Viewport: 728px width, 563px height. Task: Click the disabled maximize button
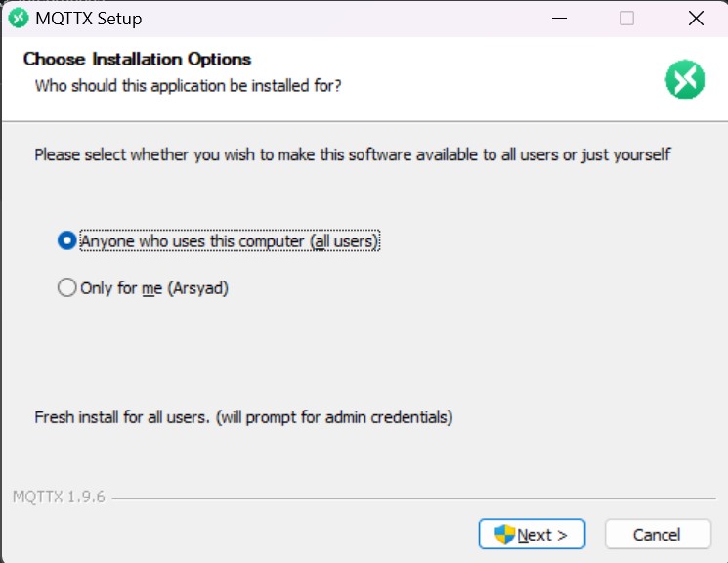point(626,19)
